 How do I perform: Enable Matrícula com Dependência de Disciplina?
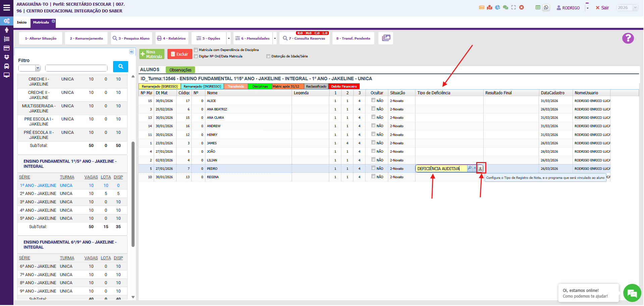coord(196,50)
